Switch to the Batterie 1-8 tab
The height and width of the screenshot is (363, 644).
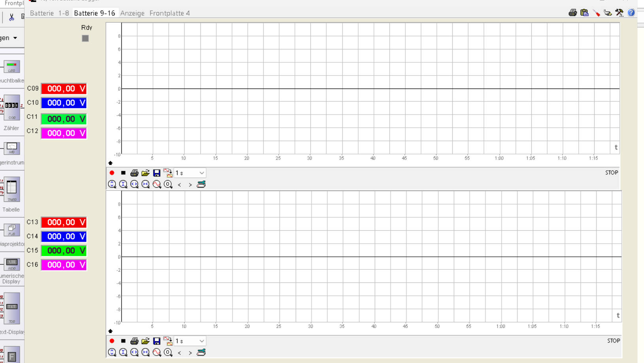point(49,13)
